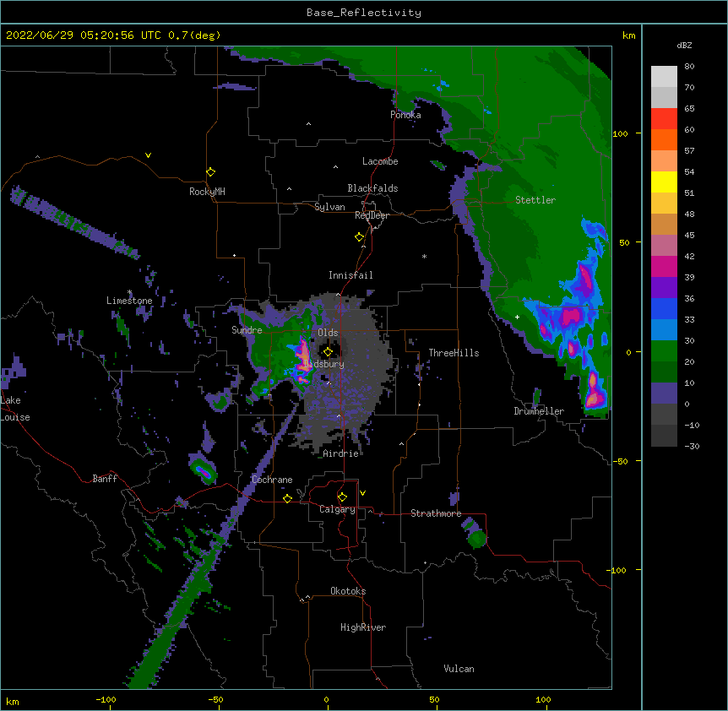This screenshot has width=728, height=711.
Task: Click the Drumheller city label
Action: point(539,411)
